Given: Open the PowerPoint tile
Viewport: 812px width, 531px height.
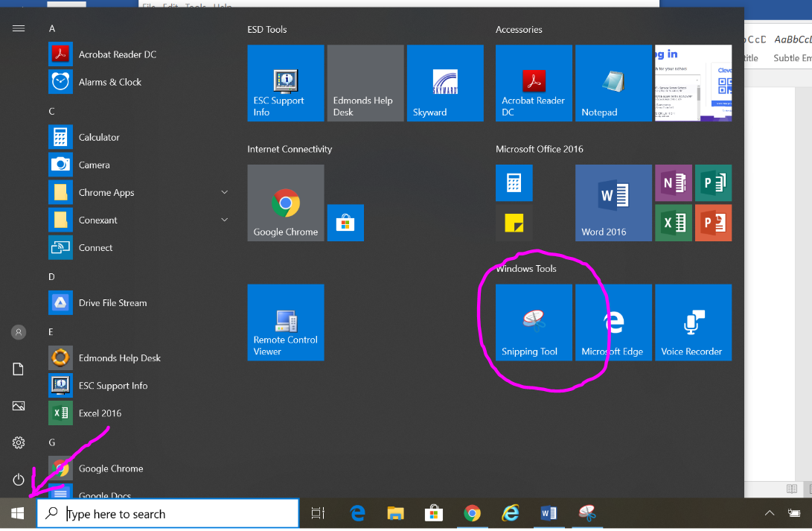Looking at the screenshot, I should tap(713, 223).
